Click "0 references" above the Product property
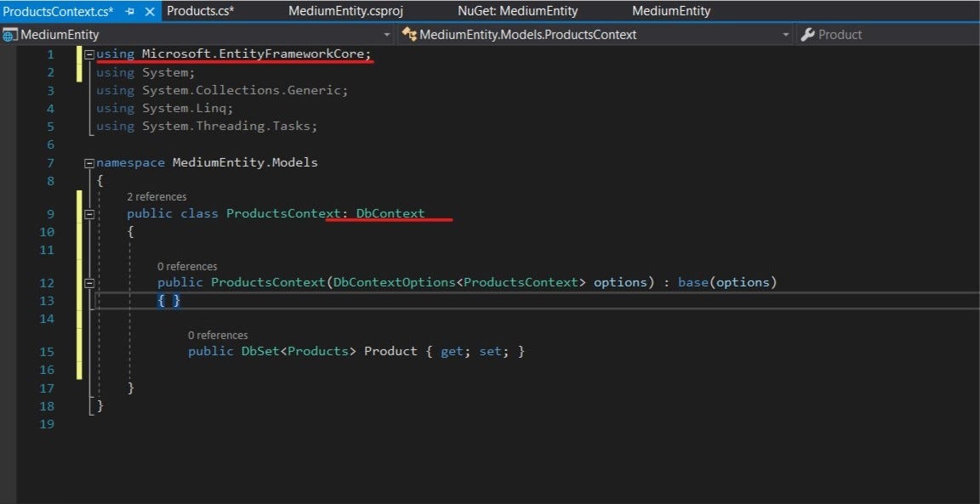Viewport: 980px width, 504px height. click(x=218, y=335)
